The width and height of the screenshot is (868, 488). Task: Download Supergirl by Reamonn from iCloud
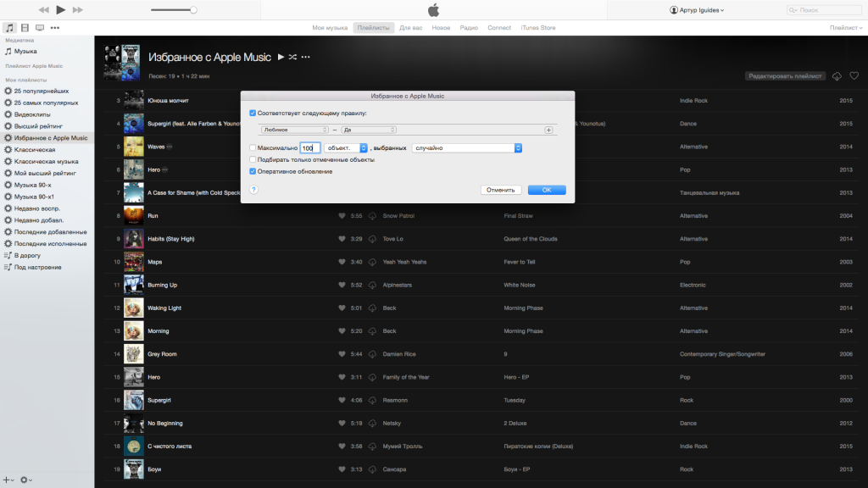click(x=372, y=400)
